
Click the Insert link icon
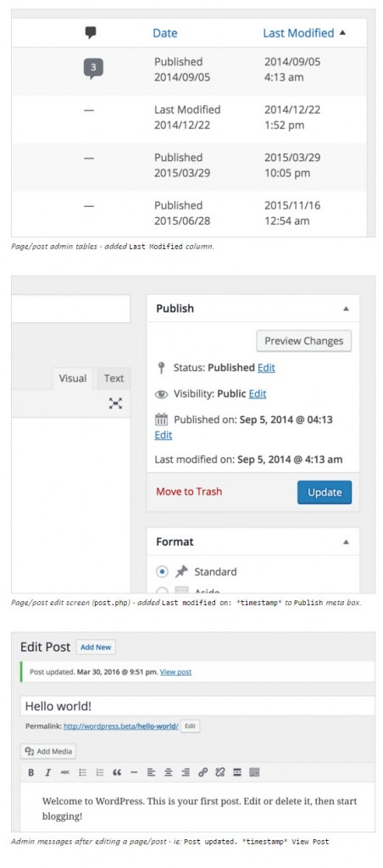pyautogui.click(x=203, y=772)
